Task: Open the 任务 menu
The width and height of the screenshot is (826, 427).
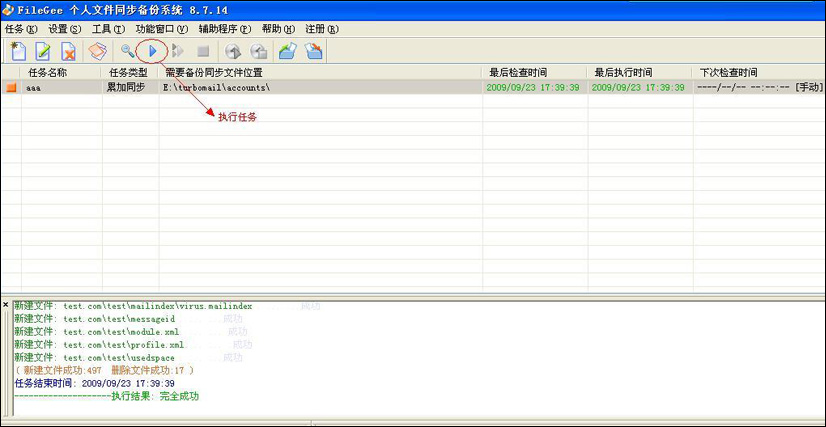Action: [20, 29]
